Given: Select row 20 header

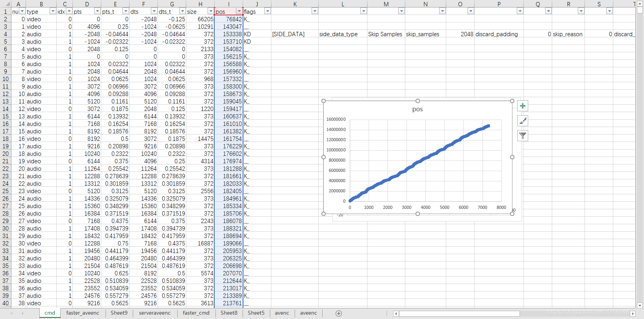Looking at the screenshot, I should pos(6,154).
